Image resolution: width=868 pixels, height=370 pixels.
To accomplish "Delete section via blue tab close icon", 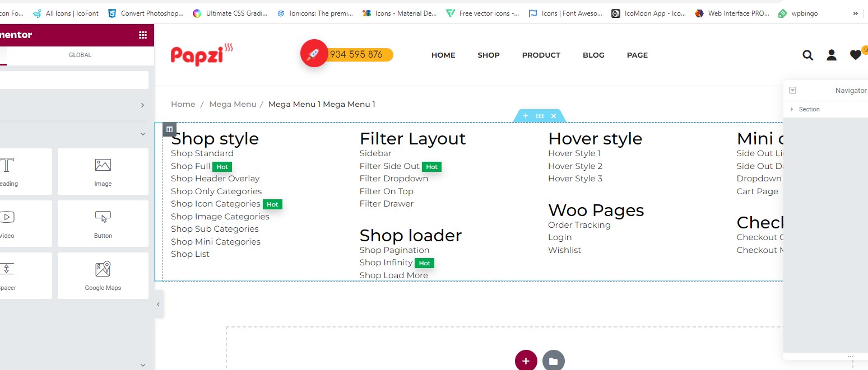I will click(x=554, y=116).
